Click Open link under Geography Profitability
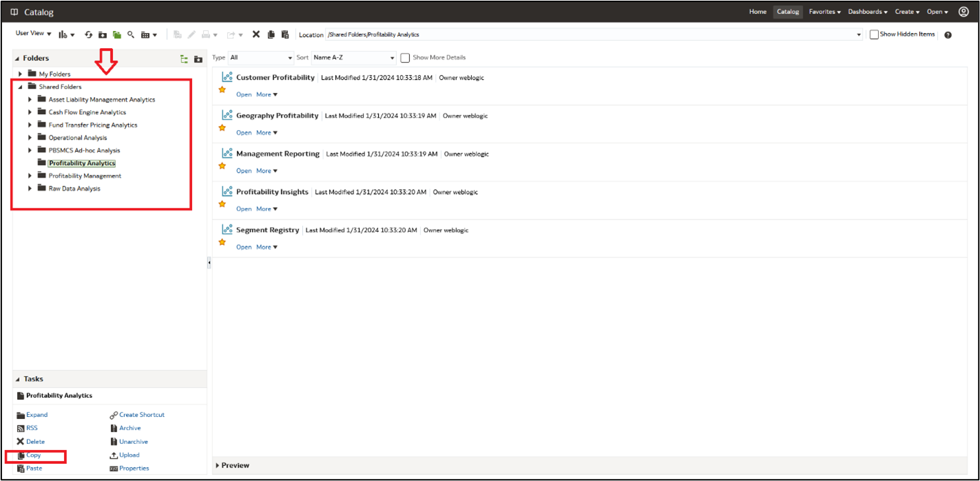This screenshot has height=481, width=980. [x=244, y=133]
